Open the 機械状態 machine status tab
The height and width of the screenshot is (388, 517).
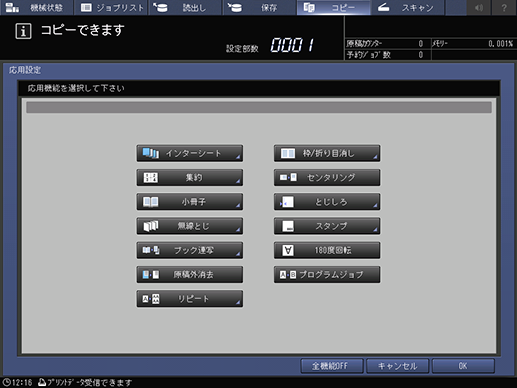click(36, 7)
